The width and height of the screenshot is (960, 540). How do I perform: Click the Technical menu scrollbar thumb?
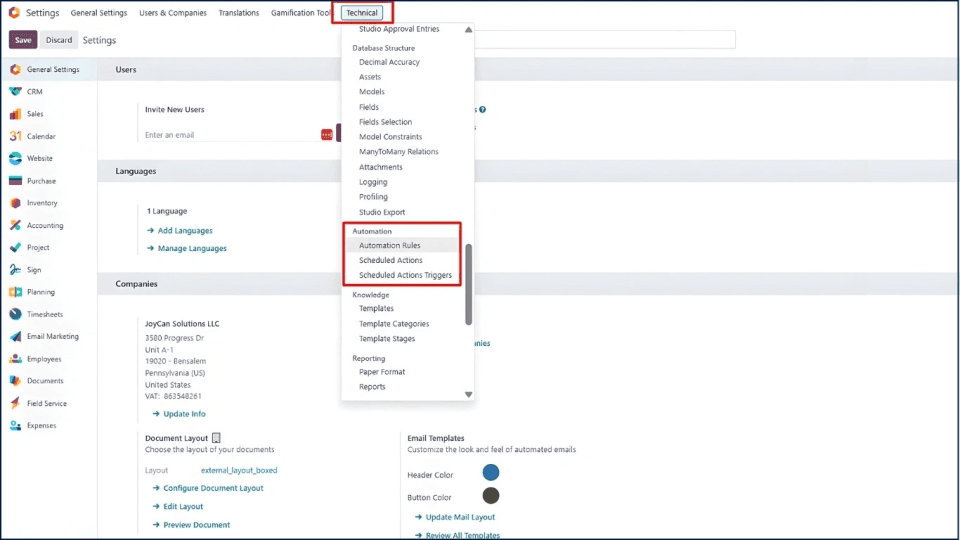[x=468, y=285]
